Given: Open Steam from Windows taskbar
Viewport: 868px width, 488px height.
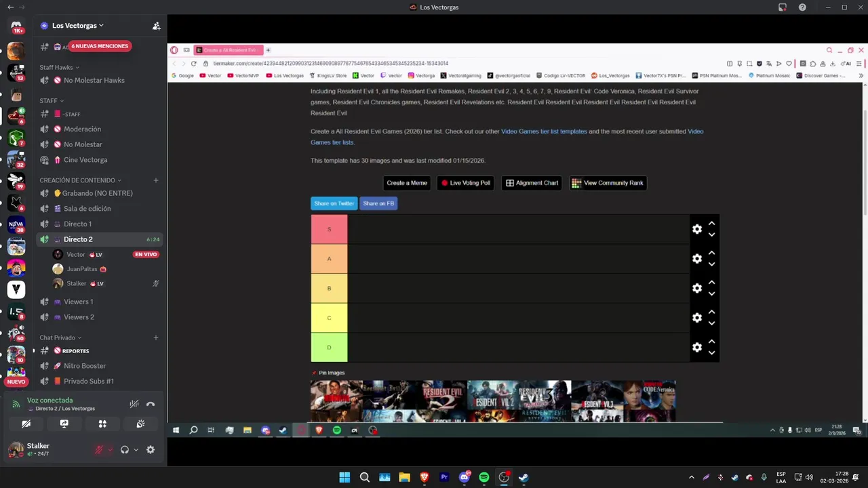Looking at the screenshot, I should [524, 477].
